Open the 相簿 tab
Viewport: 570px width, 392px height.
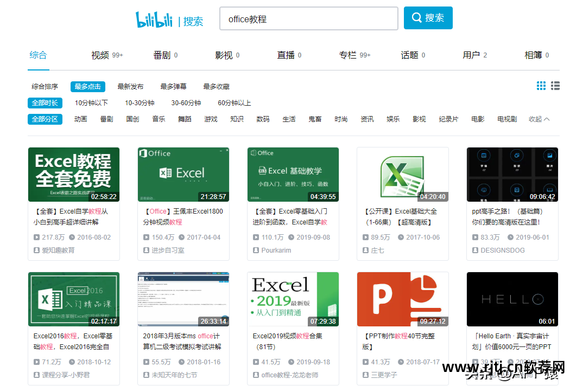click(x=536, y=55)
